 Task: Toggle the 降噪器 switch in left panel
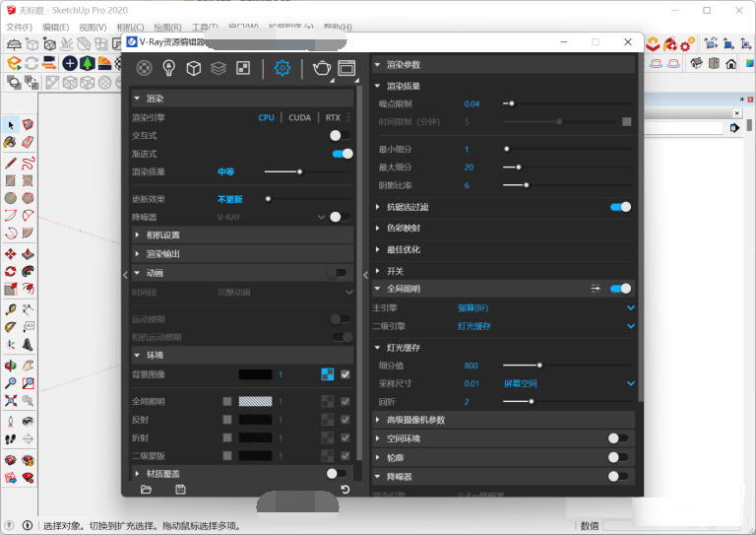(340, 217)
